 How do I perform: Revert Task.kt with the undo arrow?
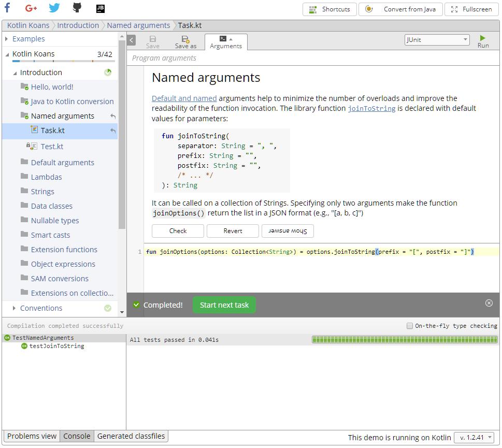113,131
